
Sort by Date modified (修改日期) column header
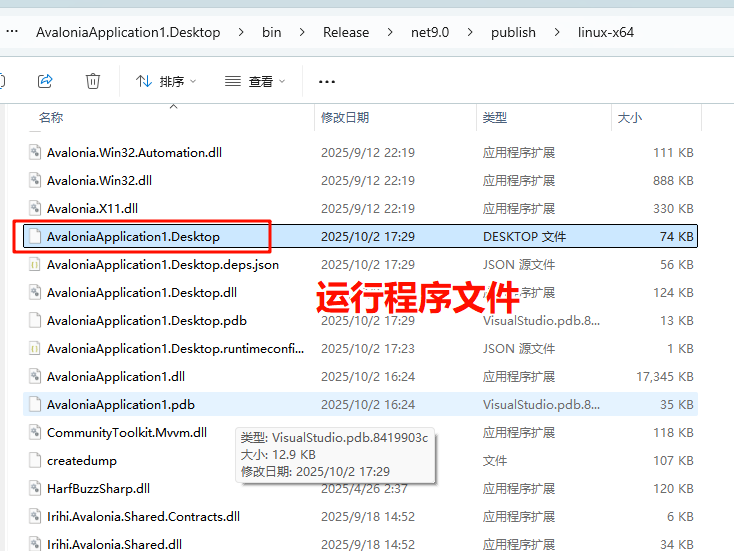click(345, 118)
